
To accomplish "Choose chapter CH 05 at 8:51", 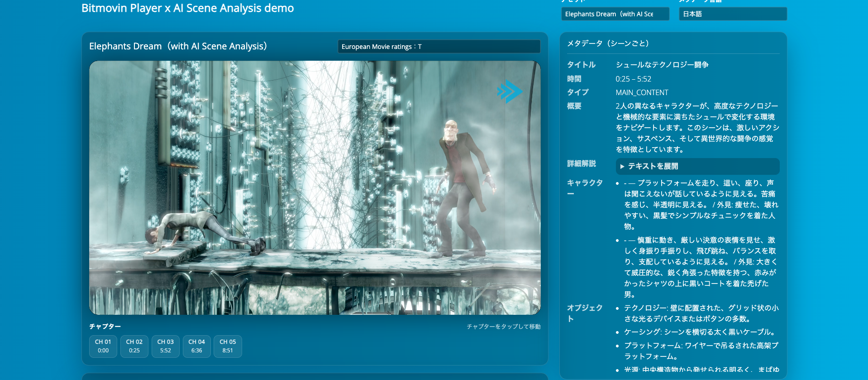I will coord(228,346).
